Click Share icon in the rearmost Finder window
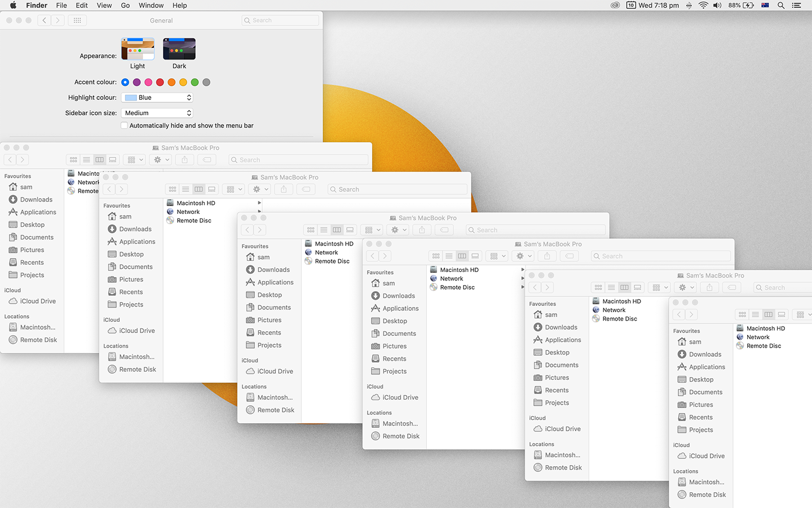 tap(184, 160)
